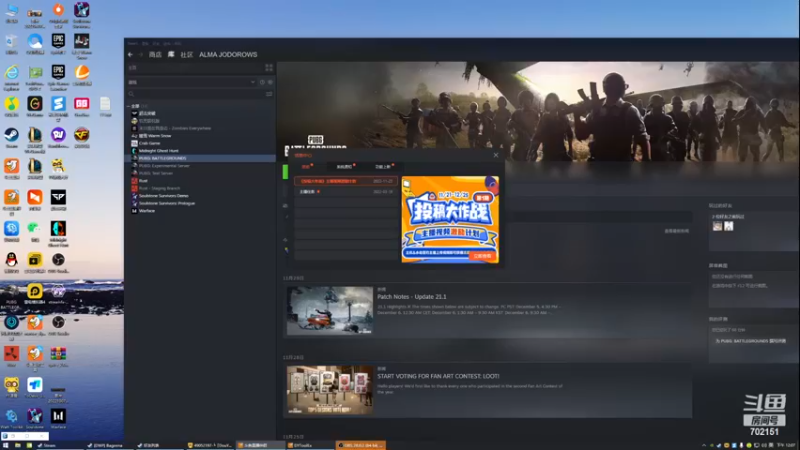Click the fan art contest thumbnail
Image resolution: width=800 pixels, height=450 pixels.
coord(330,390)
